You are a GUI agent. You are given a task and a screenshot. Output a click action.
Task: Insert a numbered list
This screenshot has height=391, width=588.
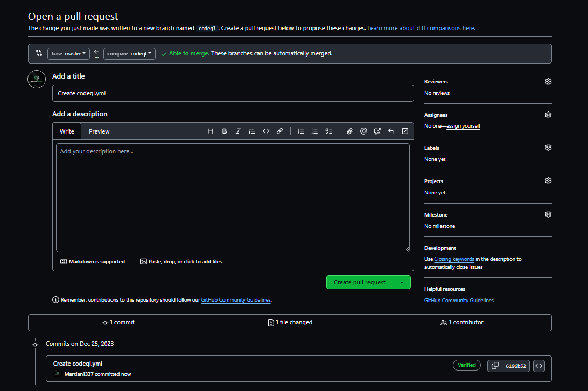click(301, 131)
